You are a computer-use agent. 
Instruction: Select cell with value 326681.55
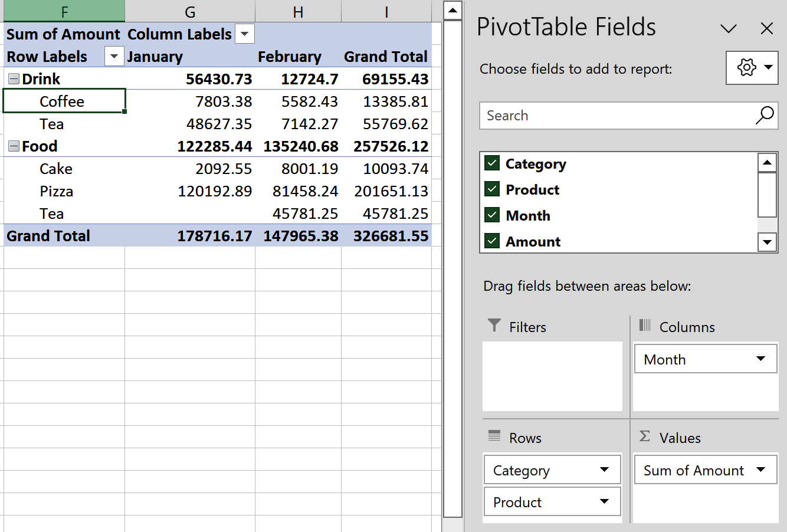click(x=386, y=236)
